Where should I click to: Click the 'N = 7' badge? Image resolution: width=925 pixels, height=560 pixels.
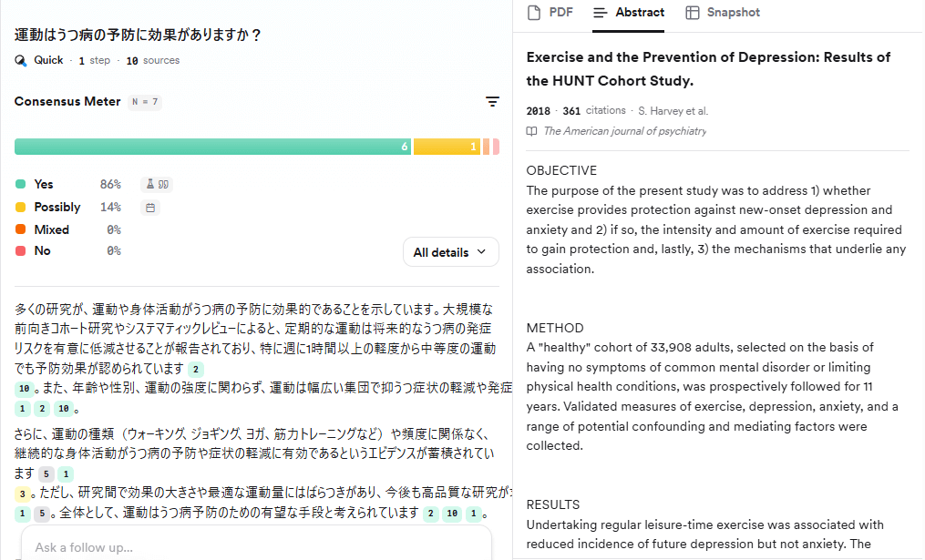pyautogui.click(x=145, y=102)
